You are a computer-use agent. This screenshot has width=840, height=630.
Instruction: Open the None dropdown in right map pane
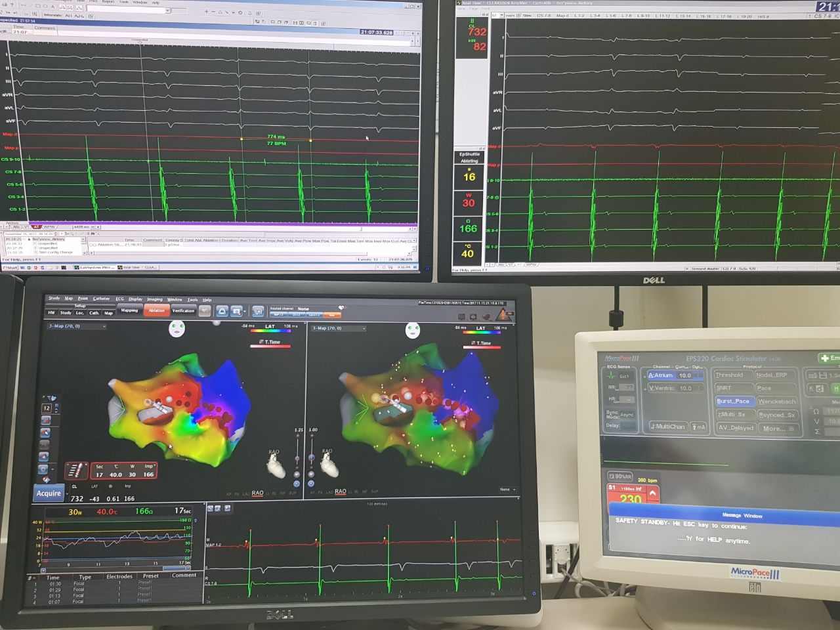pyautogui.click(x=507, y=490)
